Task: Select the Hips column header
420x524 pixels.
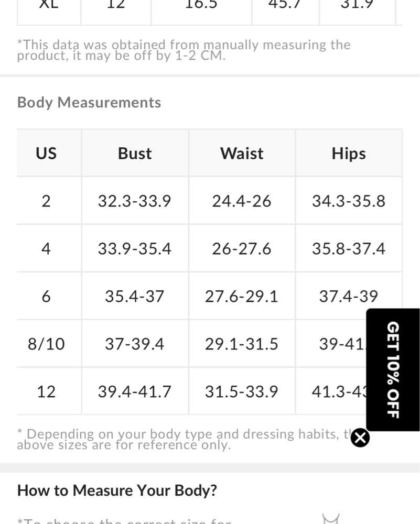Action: click(349, 154)
